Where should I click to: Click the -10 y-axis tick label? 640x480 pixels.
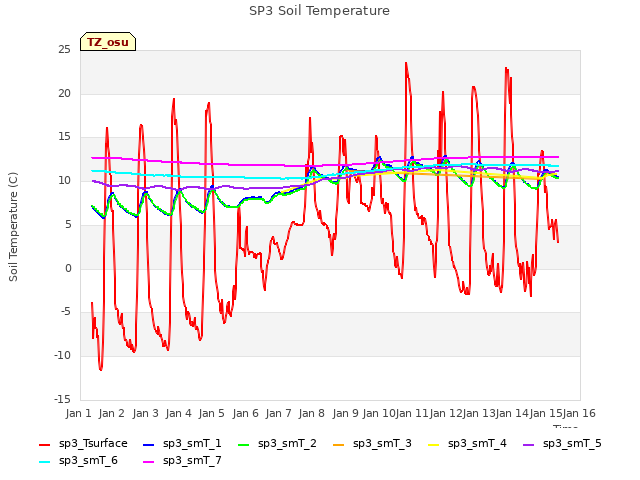point(62,356)
